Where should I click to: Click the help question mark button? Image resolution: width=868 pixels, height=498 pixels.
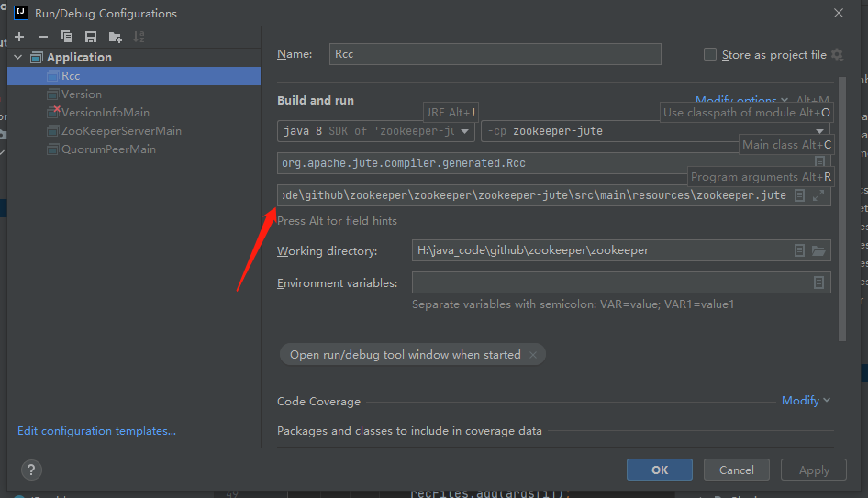(x=31, y=470)
